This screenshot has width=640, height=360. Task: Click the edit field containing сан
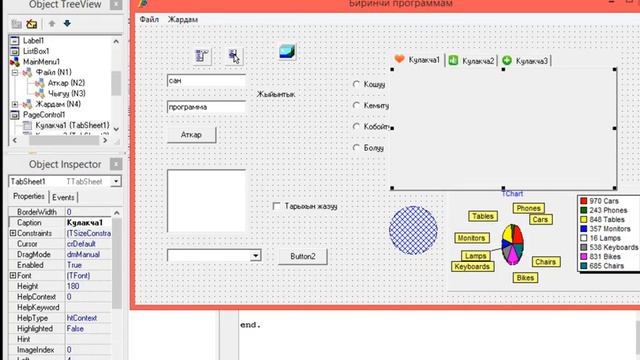pyautogui.click(x=206, y=80)
